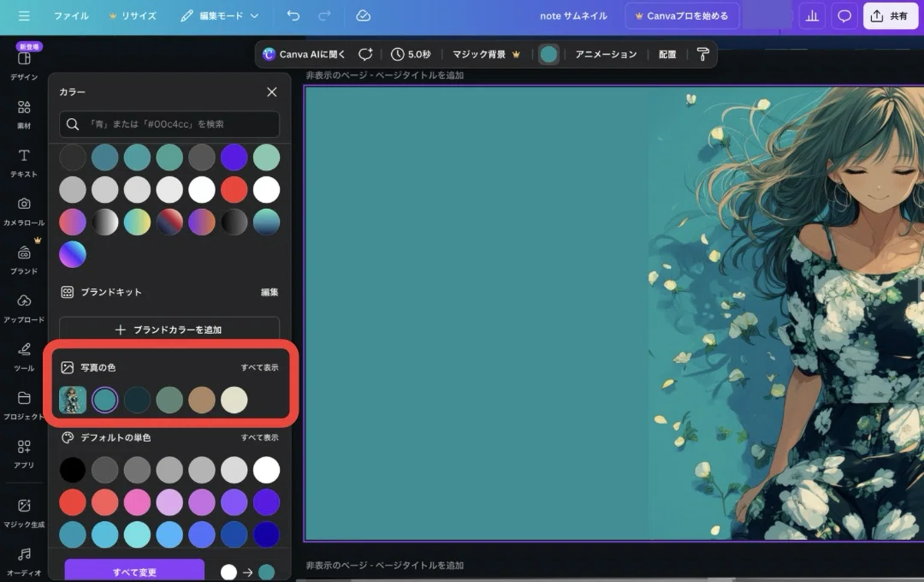Open the ブランド panel
This screenshot has width=924, height=582.
point(24,260)
